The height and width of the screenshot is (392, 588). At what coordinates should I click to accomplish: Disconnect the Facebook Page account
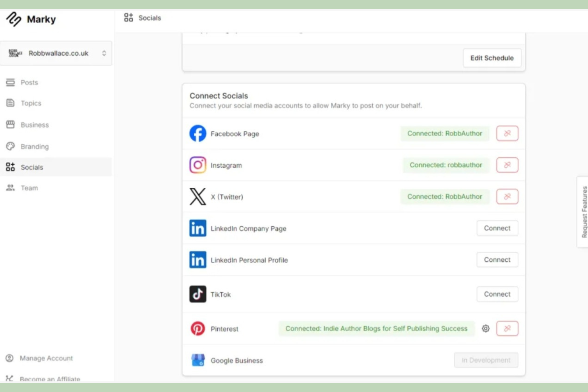point(507,133)
